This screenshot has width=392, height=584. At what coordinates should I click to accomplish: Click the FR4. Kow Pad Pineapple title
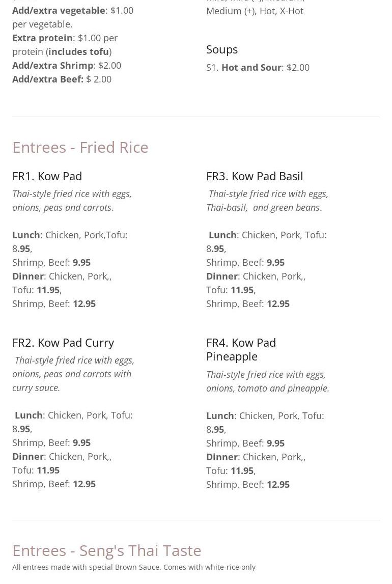[x=241, y=349]
